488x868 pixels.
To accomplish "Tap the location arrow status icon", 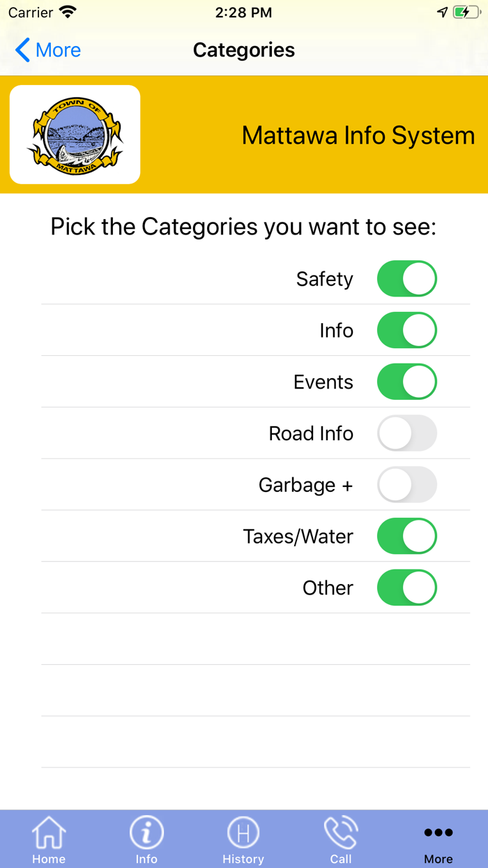I will (442, 13).
